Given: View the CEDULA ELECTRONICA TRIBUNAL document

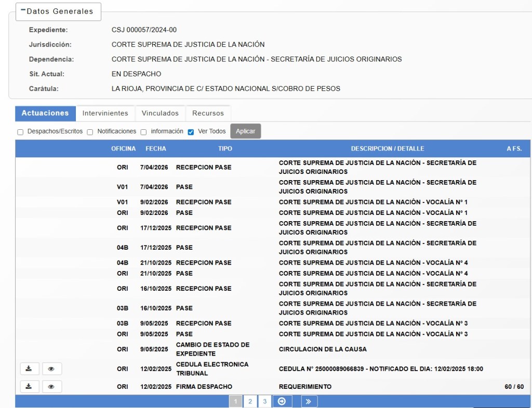Looking at the screenshot, I should point(51,369).
